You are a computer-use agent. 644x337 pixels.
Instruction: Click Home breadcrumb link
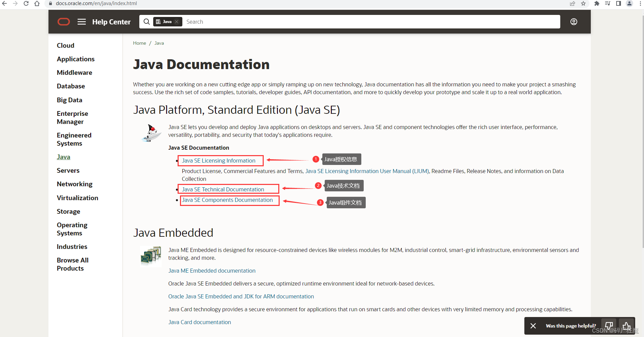139,43
